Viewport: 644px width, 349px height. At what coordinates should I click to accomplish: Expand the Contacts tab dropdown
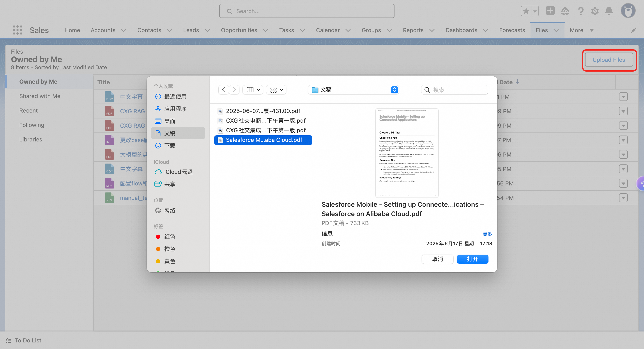pyautogui.click(x=170, y=30)
